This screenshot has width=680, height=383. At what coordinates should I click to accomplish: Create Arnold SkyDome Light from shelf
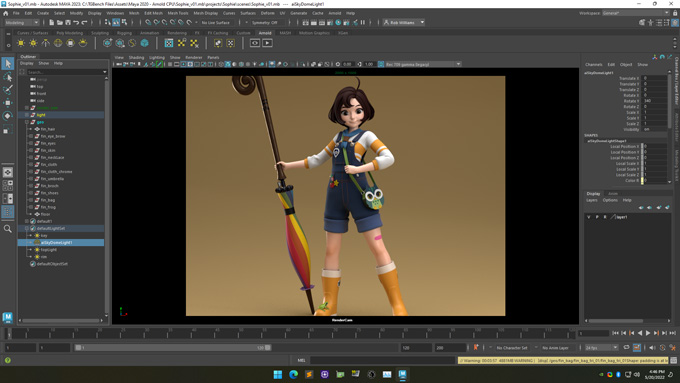pyautogui.click(x=58, y=43)
